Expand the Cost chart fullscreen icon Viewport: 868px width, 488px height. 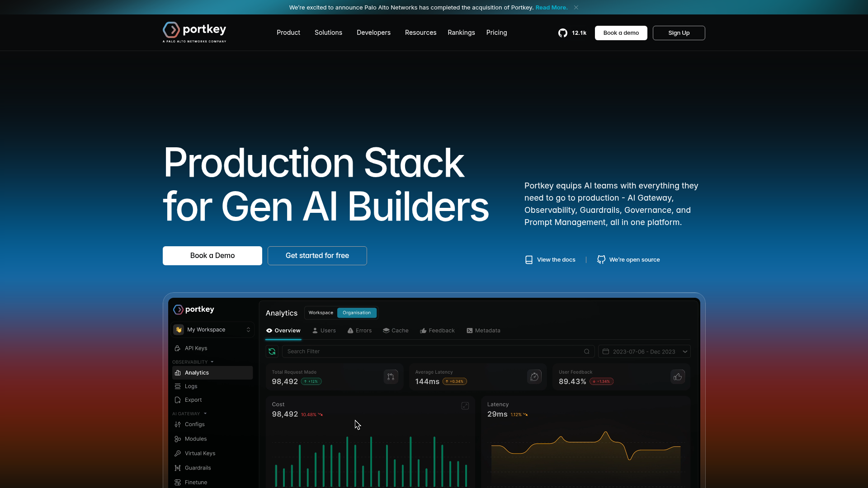click(x=465, y=406)
